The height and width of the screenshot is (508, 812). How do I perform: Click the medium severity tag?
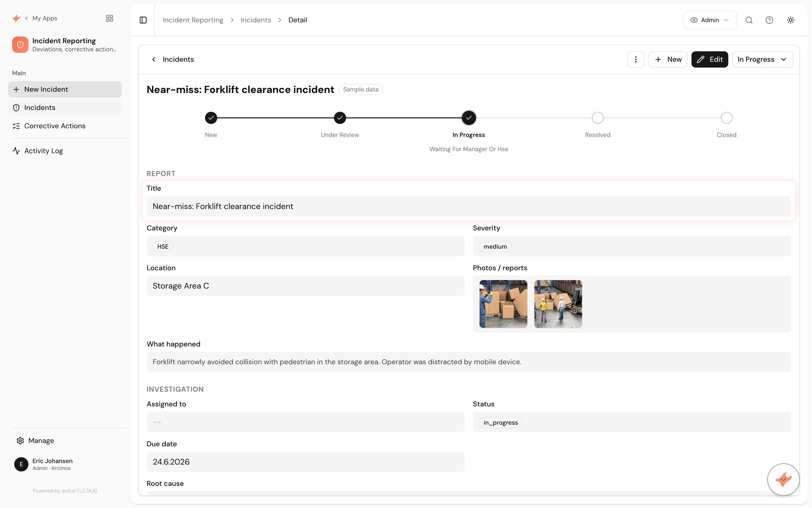(495, 247)
